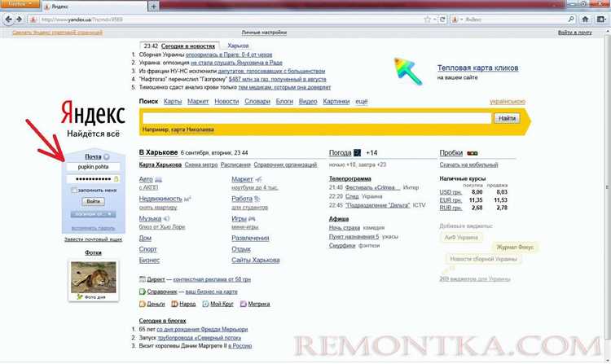Click the cart icon next to Маркет
The height and width of the screenshot is (364, 611).
coord(258,179)
